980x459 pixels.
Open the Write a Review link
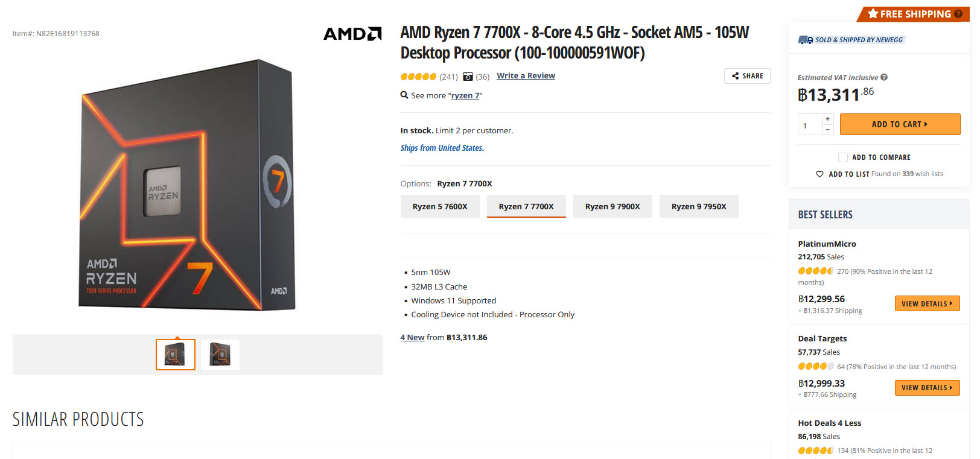526,75
